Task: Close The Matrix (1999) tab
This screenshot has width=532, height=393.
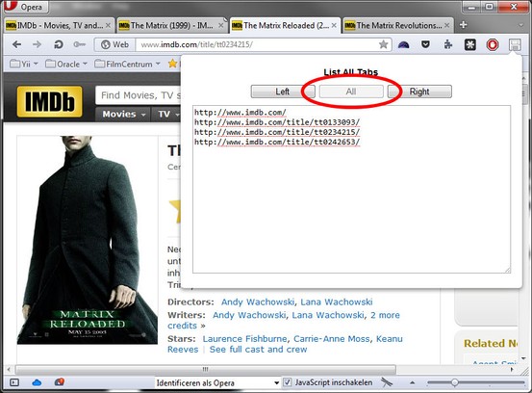Action: [x=221, y=25]
